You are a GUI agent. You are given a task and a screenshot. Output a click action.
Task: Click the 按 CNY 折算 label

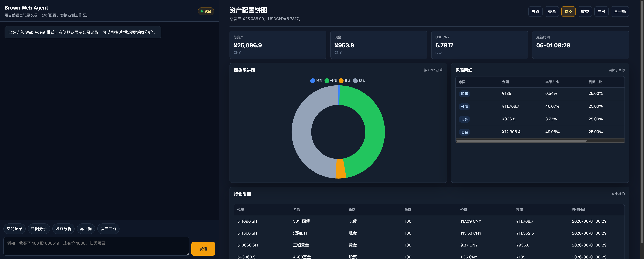(433, 70)
